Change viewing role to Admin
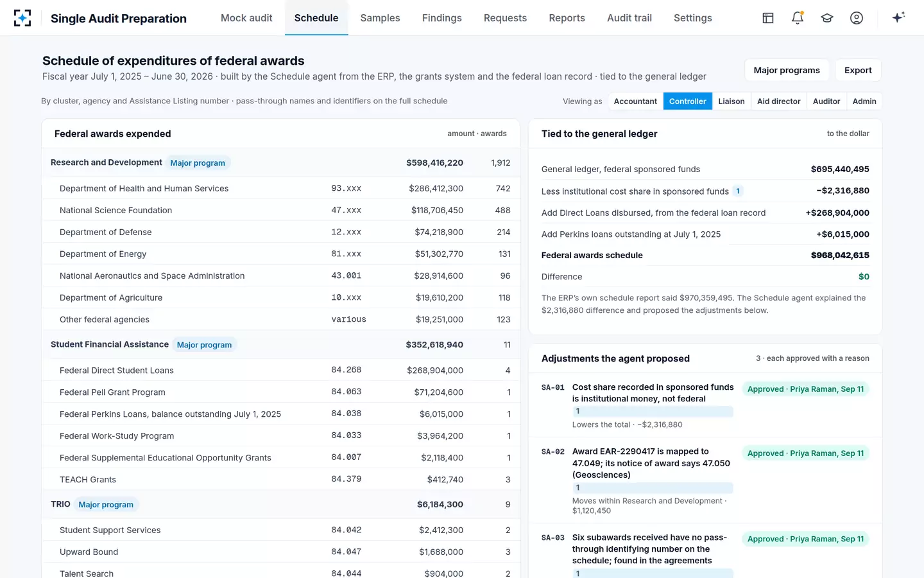This screenshot has width=924, height=578. [864, 101]
